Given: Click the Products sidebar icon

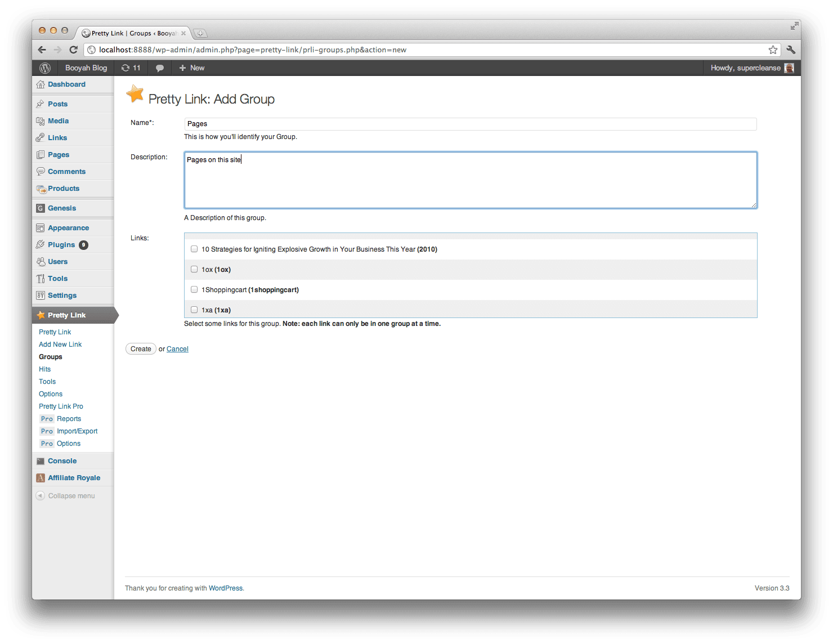Looking at the screenshot, I should [41, 189].
